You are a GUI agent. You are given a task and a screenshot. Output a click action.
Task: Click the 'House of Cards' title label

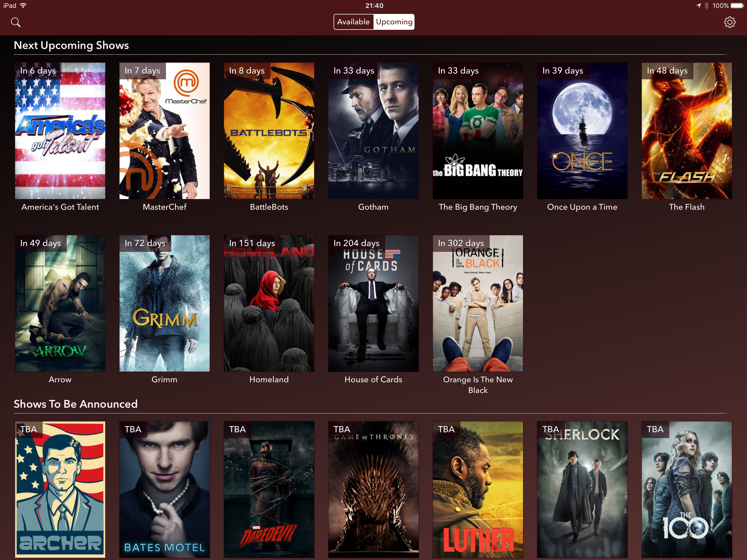(x=373, y=380)
